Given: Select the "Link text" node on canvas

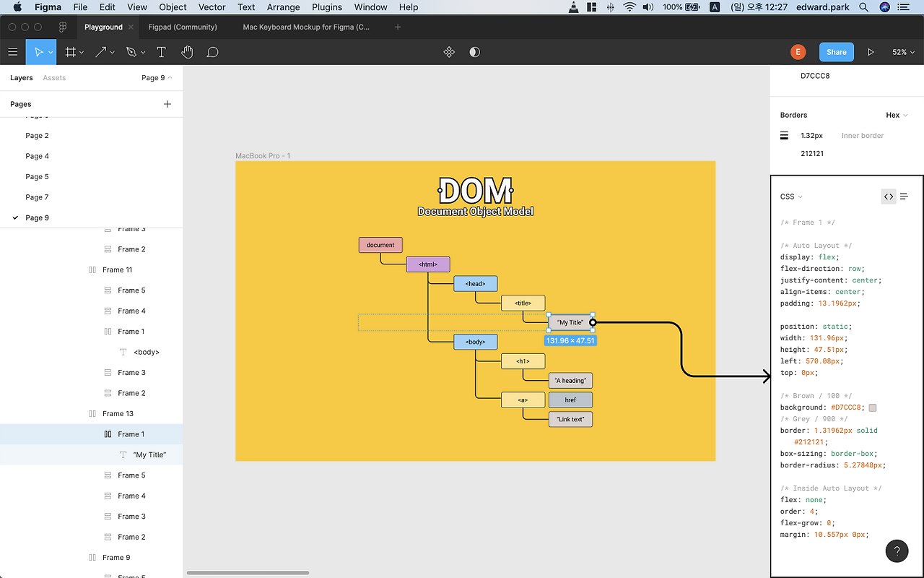Looking at the screenshot, I should tap(570, 419).
